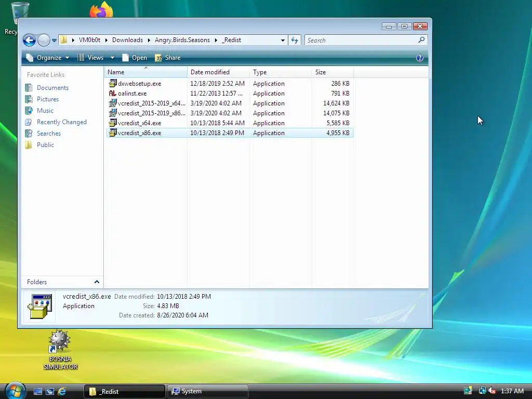This screenshot has height=399, width=532.
Task: Go to Angry.Birds.Seasons breadcrumb folder
Action: point(182,40)
